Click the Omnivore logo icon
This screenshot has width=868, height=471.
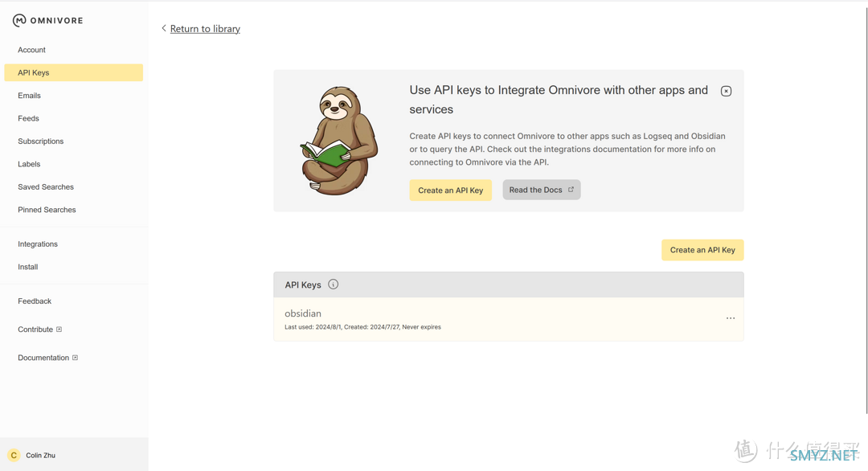click(19, 20)
